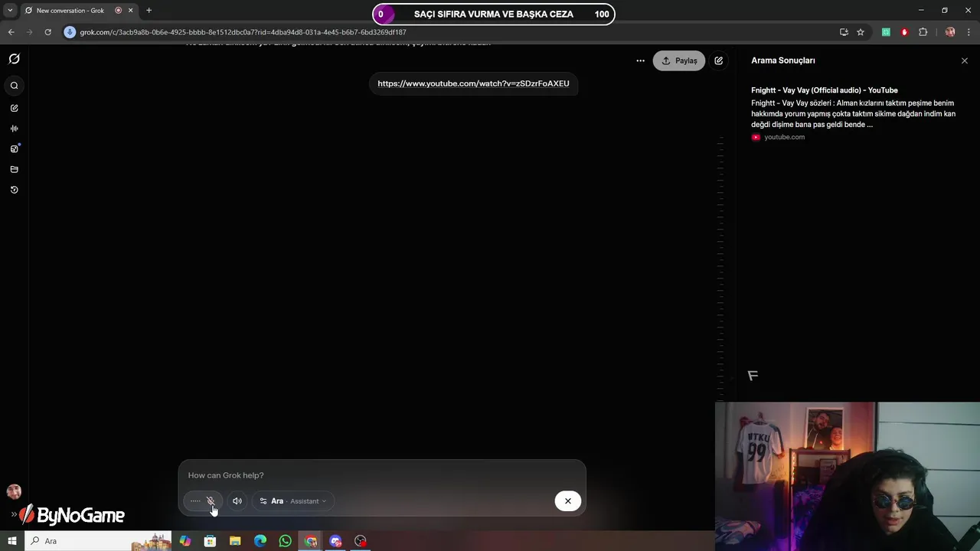Screen dimensions: 980x551
Task: Open the Chrome profile avatar
Action: pos(950,32)
